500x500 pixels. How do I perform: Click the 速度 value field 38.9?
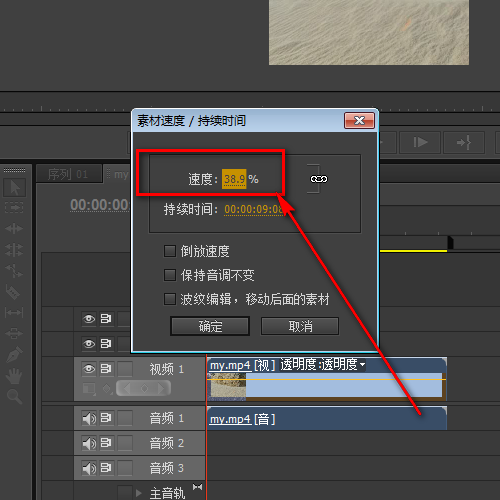point(234,179)
